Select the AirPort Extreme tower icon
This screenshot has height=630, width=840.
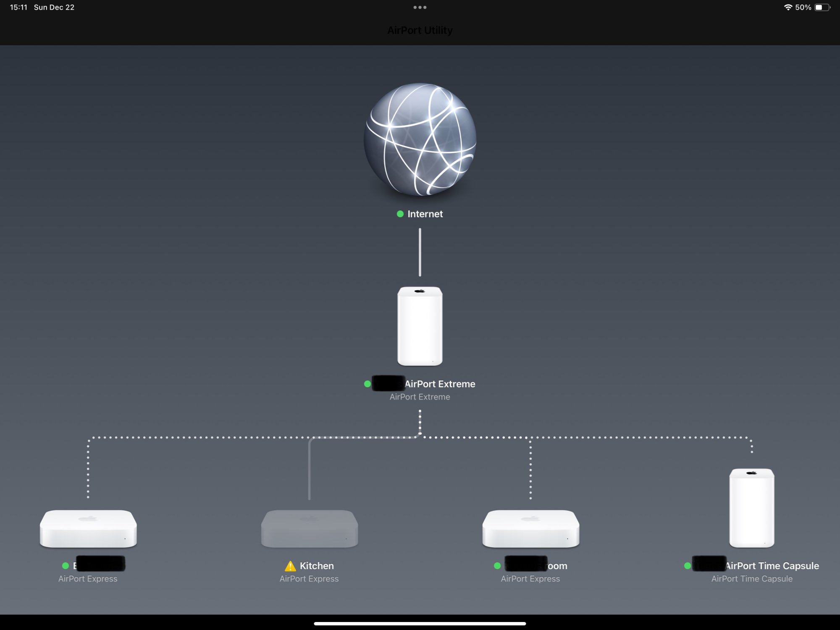[x=420, y=326]
